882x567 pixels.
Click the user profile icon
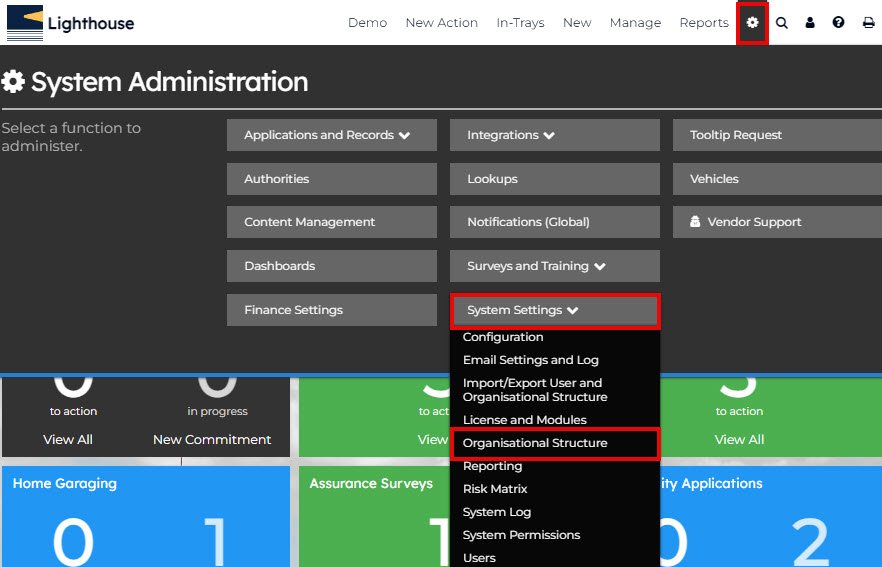coord(810,23)
